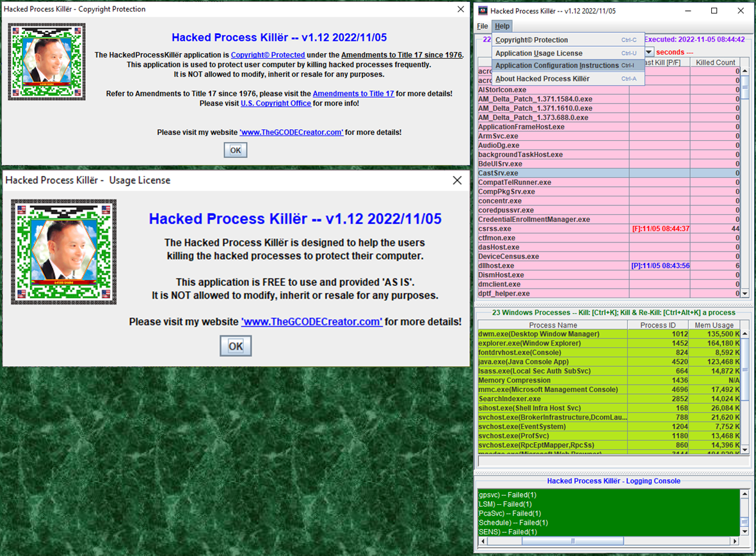Open the seconds interval dropdown arrow
The height and width of the screenshot is (556, 756).
click(x=648, y=52)
